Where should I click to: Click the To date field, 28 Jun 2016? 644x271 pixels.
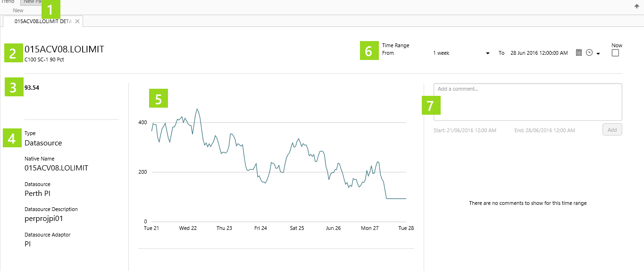[x=539, y=53]
